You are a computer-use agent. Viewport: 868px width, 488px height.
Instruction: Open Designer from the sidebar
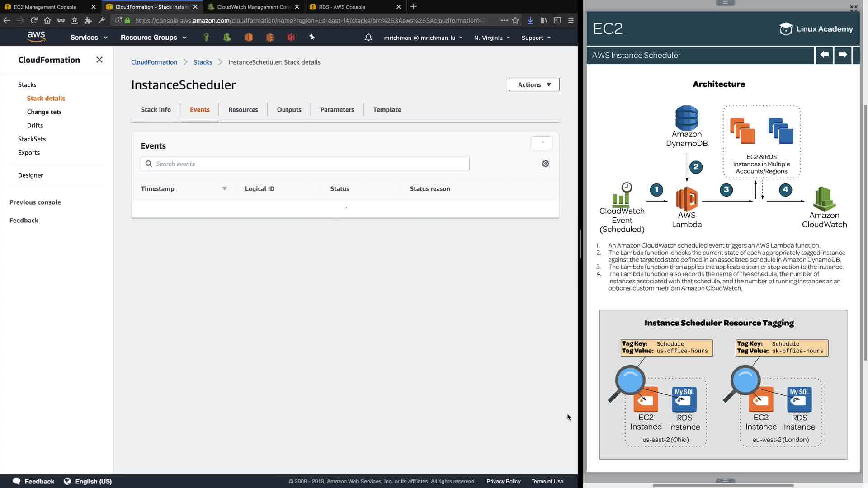[31, 175]
